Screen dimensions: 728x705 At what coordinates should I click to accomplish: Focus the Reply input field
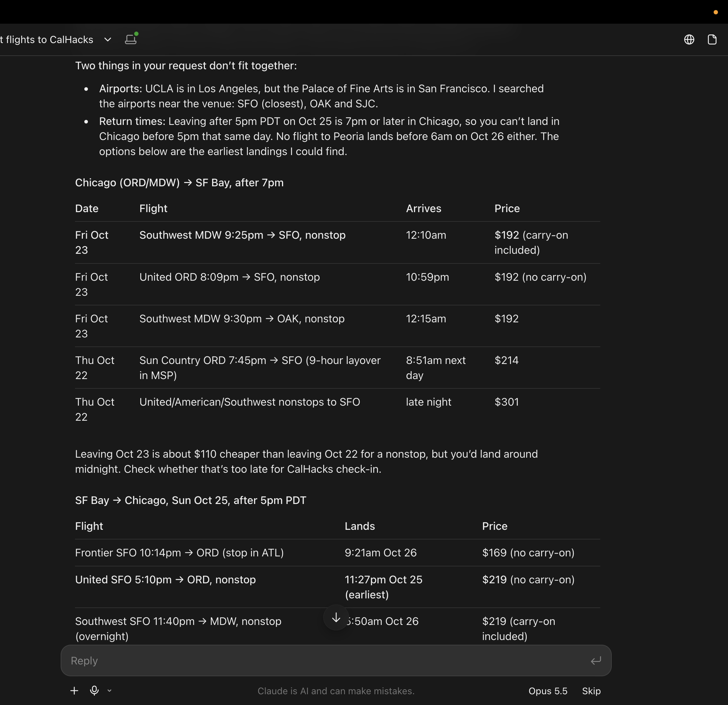click(x=336, y=660)
